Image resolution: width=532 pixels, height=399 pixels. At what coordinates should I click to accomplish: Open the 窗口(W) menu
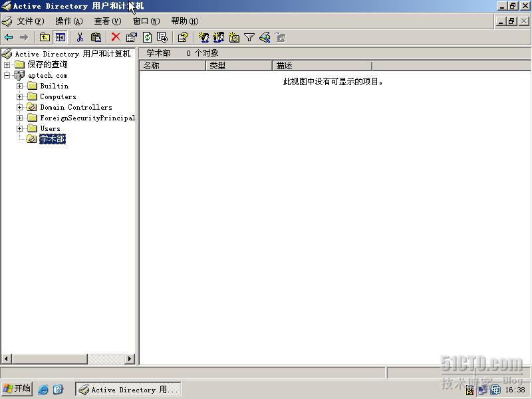coord(146,21)
